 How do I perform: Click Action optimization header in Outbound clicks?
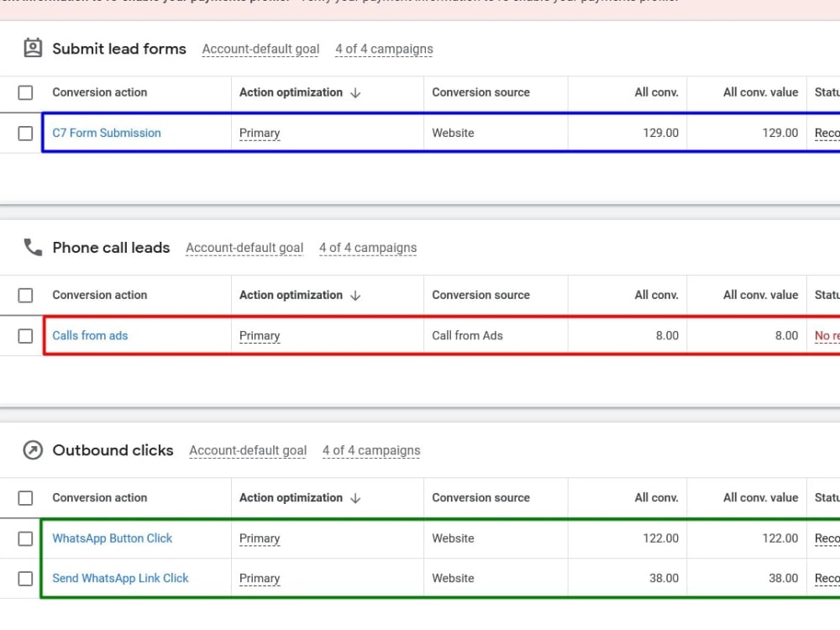click(291, 497)
